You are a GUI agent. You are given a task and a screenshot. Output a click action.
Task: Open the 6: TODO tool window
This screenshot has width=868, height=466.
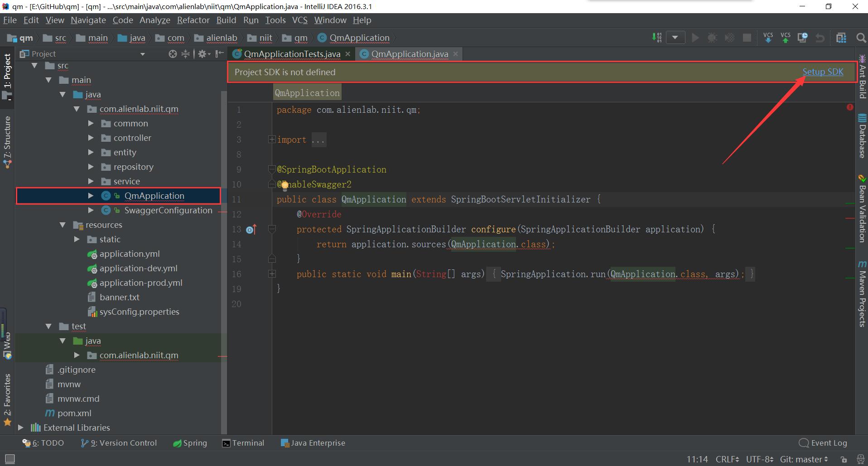43,443
